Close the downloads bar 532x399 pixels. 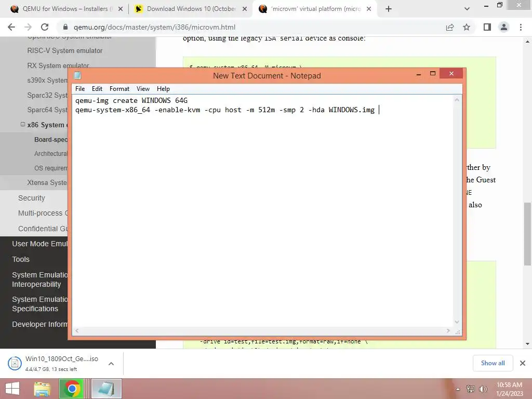tap(523, 363)
